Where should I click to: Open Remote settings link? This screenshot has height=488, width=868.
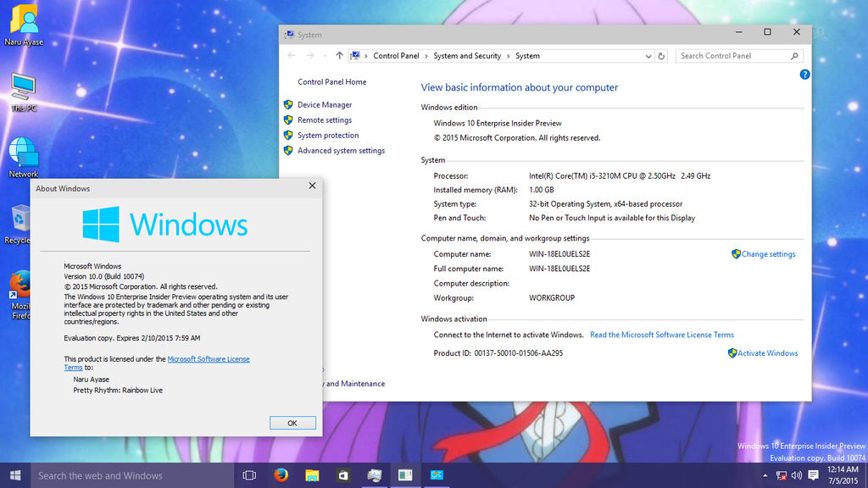tap(325, 120)
